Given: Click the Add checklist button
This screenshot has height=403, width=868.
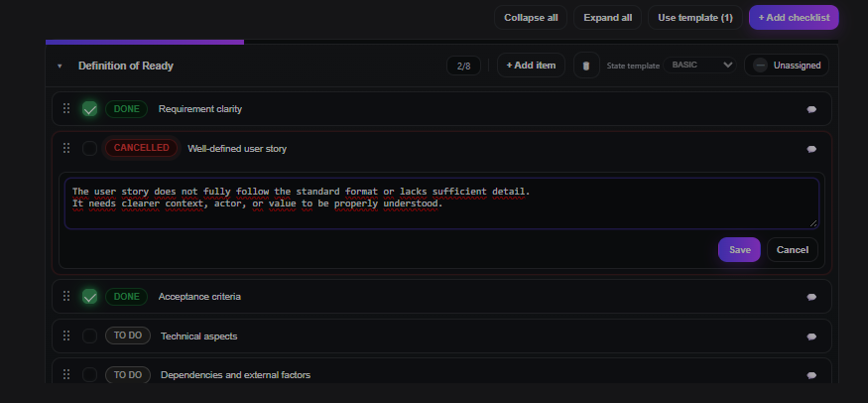Looking at the screenshot, I should pyautogui.click(x=794, y=18).
